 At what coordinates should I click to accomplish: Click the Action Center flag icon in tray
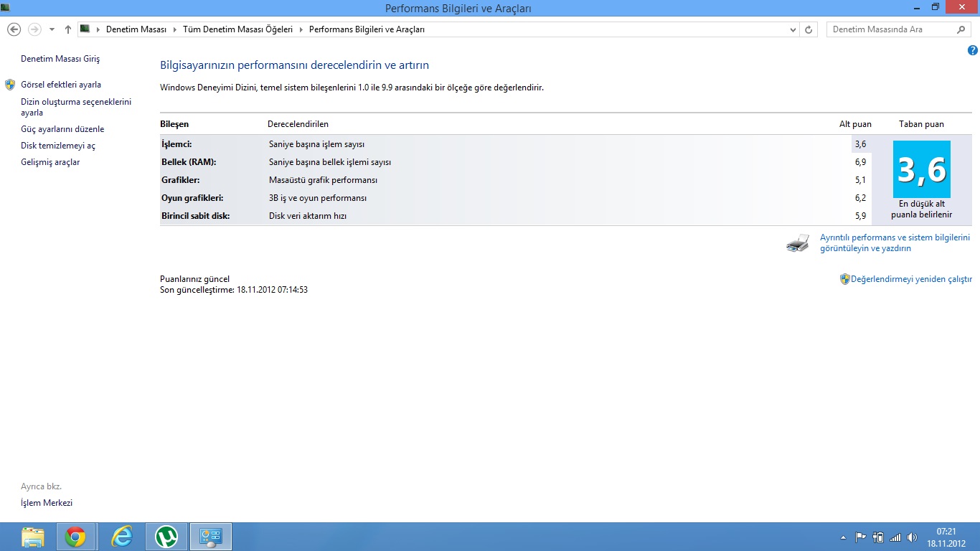[x=861, y=537]
